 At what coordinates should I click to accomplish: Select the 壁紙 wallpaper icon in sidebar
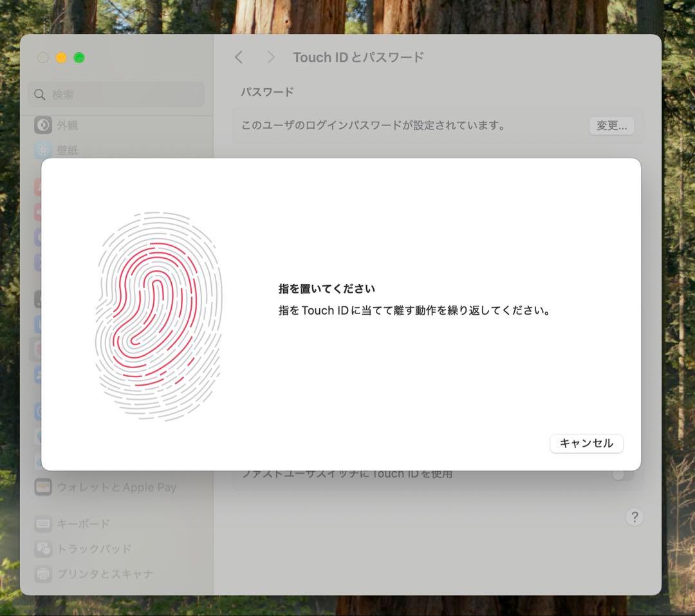click(43, 150)
